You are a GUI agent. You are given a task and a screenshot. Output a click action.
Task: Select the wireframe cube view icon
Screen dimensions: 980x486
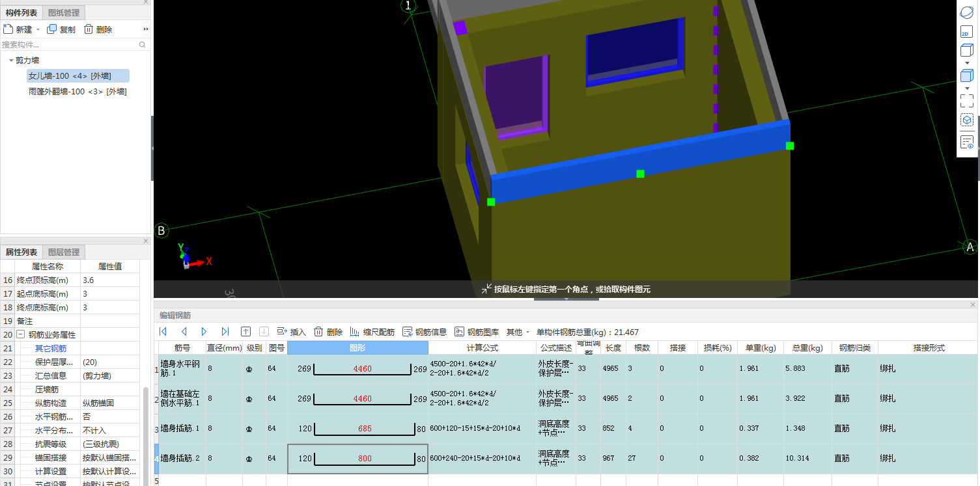tap(966, 51)
